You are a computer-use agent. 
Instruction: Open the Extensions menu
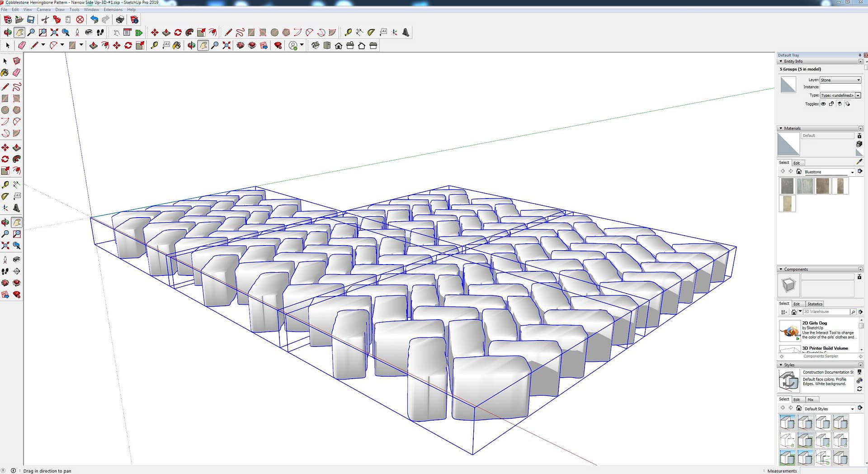coord(113,9)
